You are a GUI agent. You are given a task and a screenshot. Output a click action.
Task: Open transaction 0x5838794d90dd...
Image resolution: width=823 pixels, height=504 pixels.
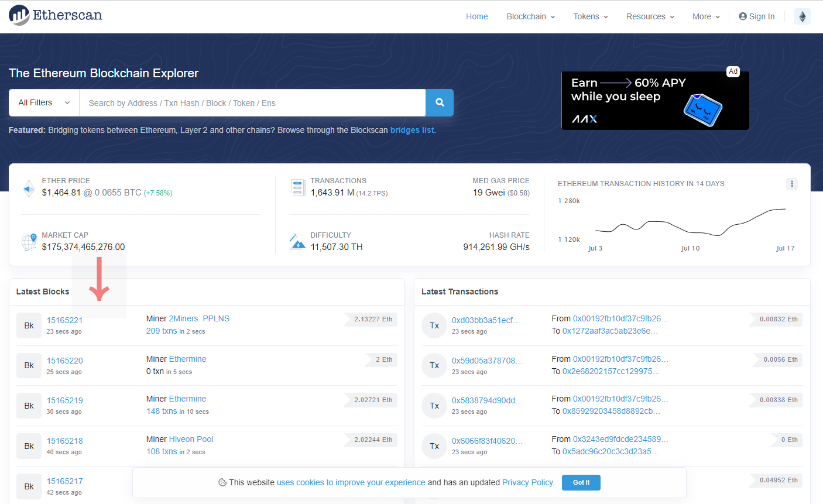click(x=487, y=400)
